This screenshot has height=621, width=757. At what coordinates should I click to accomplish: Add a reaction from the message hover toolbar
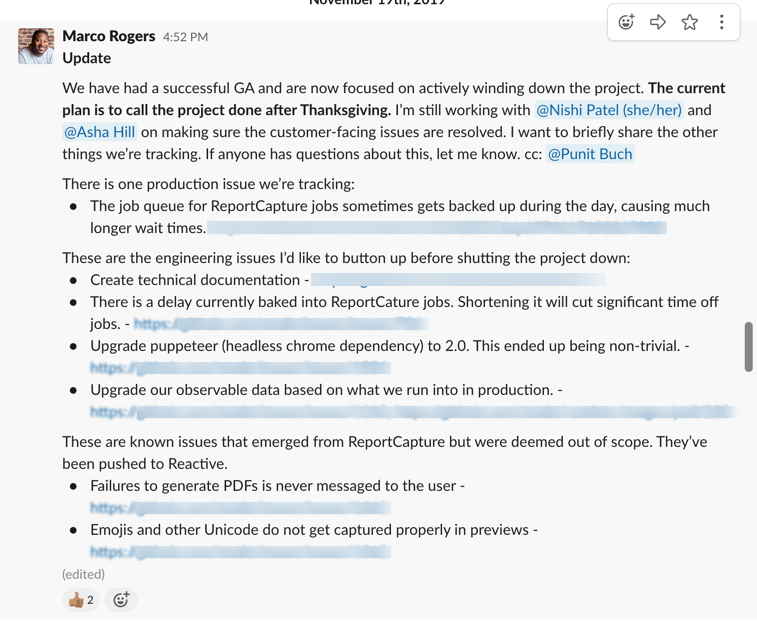(626, 22)
